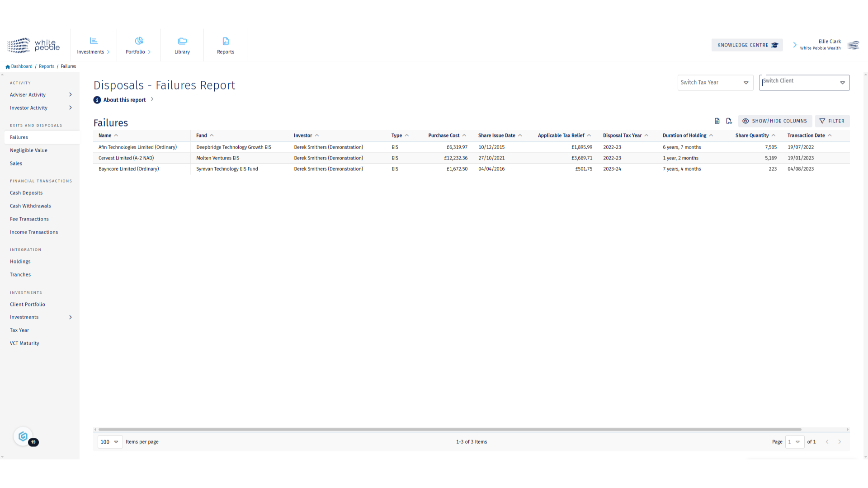This screenshot has height=488, width=868.
Task: Click the Knowledge Centre button
Action: click(747, 45)
